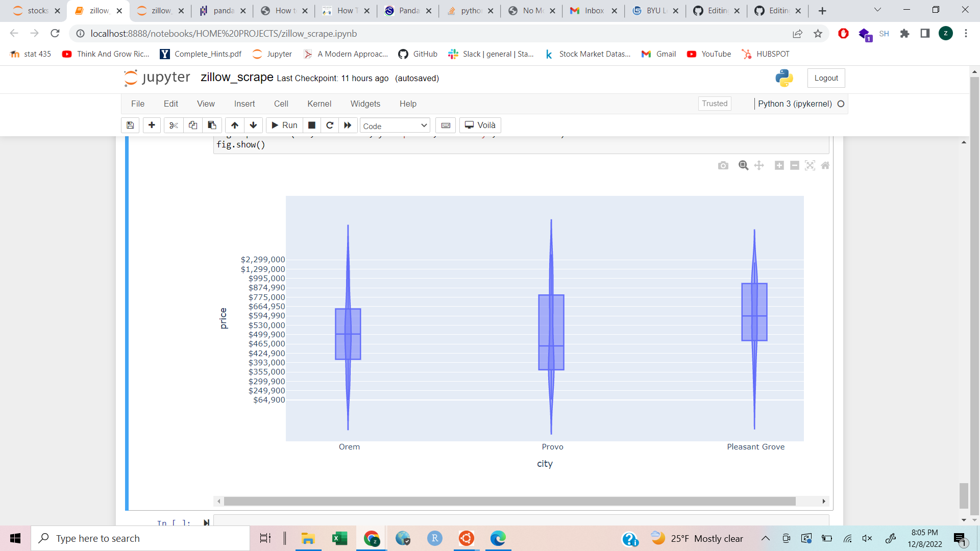The image size is (980, 551).
Task: Click the output horizontal scrollbar
Action: (x=509, y=502)
